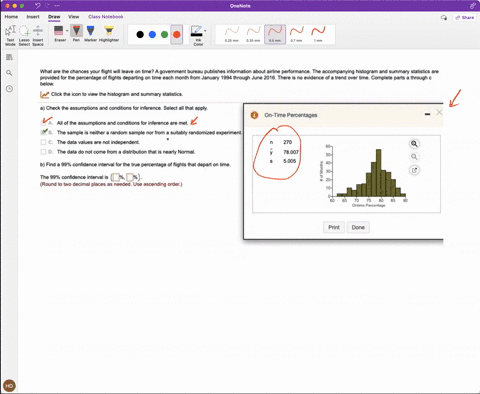Set pen thickness to 0.35 mm
The height and width of the screenshot is (394, 480).
coord(253,34)
